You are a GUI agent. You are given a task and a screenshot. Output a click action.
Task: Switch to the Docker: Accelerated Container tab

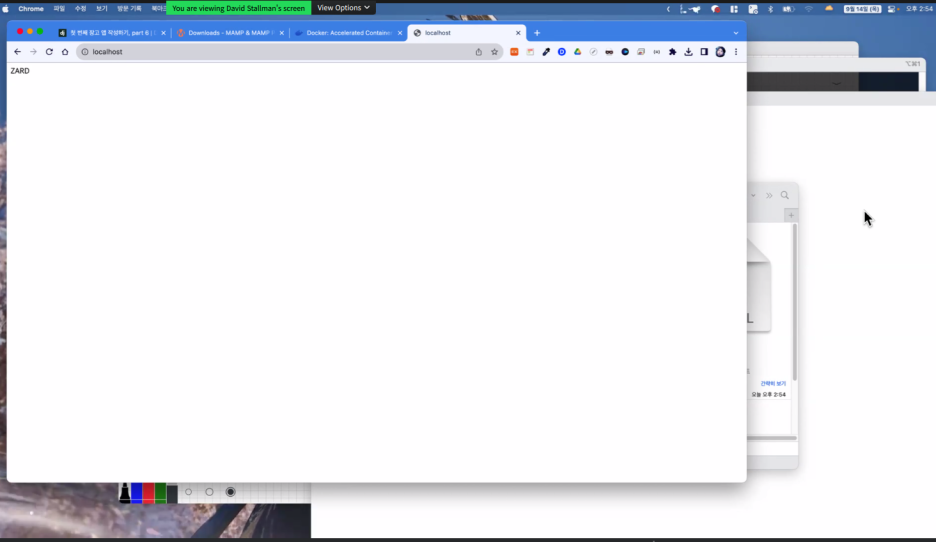click(349, 33)
